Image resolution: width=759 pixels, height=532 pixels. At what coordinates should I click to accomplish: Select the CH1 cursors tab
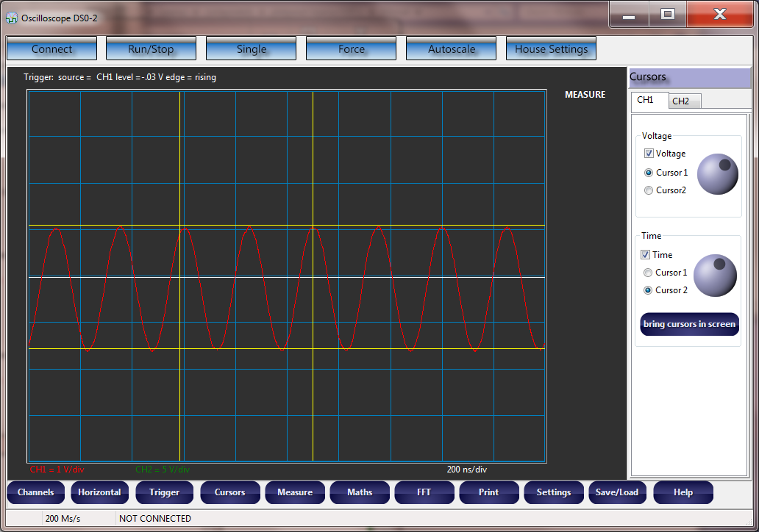(x=647, y=101)
